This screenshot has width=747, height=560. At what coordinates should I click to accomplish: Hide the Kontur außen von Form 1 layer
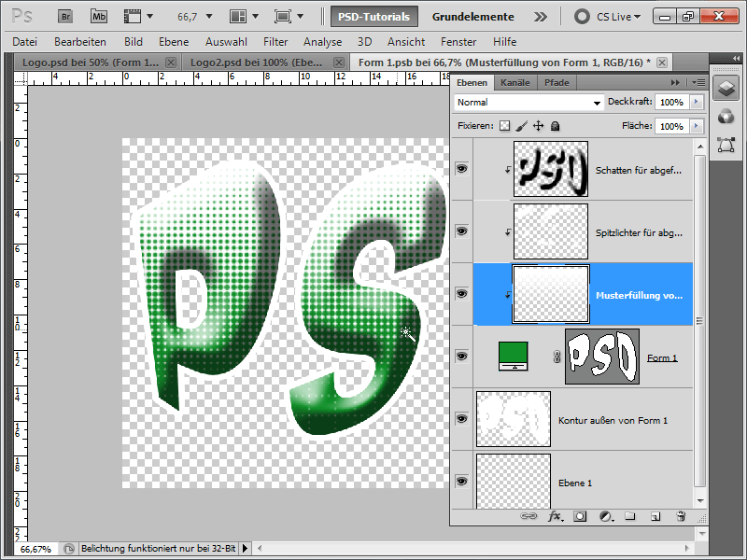pyautogui.click(x=461, y=418)
